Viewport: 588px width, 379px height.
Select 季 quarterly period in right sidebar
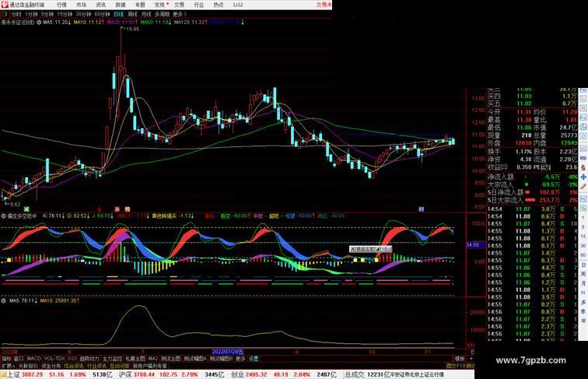pyautogui.click(x=583, y=311)
